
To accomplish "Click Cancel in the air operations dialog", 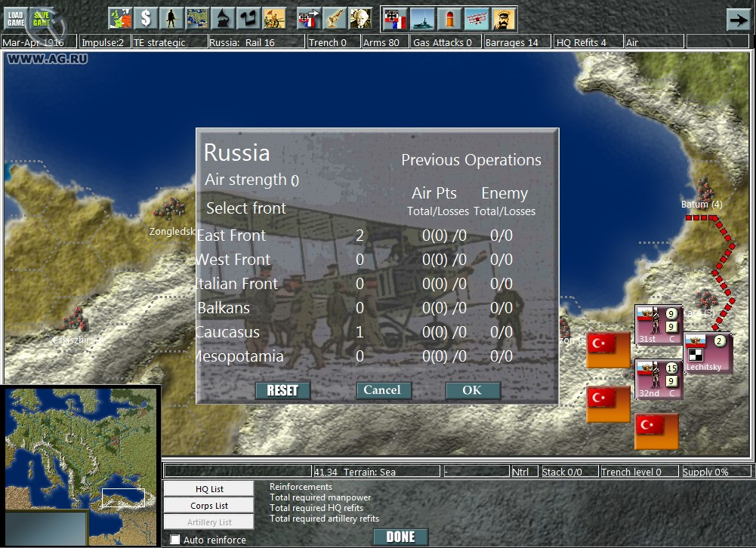I will [383, 390].
